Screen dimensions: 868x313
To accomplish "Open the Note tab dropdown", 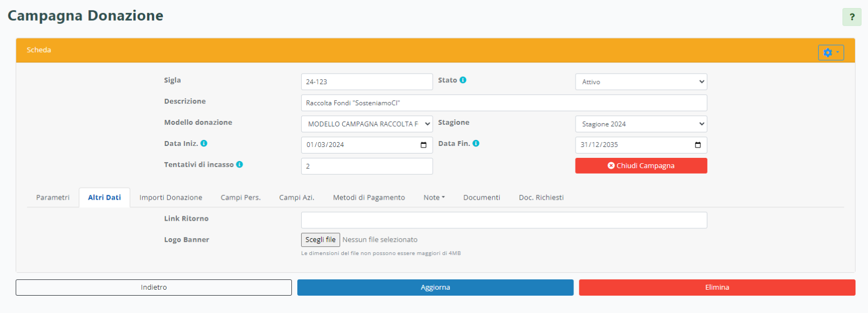I will [434, 197].
